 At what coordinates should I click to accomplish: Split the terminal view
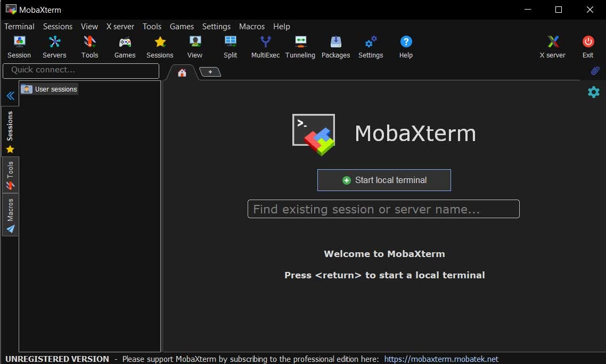coord(230,46)
